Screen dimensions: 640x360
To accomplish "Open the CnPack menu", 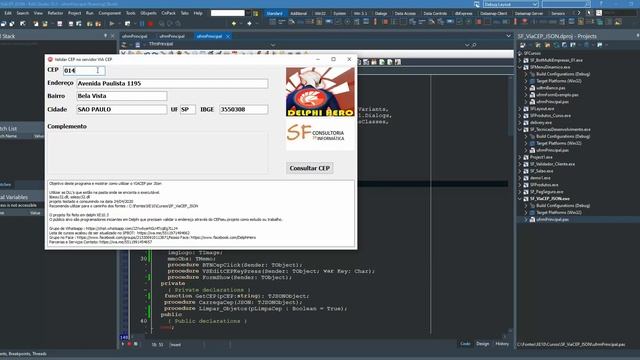I will (168, 13).
